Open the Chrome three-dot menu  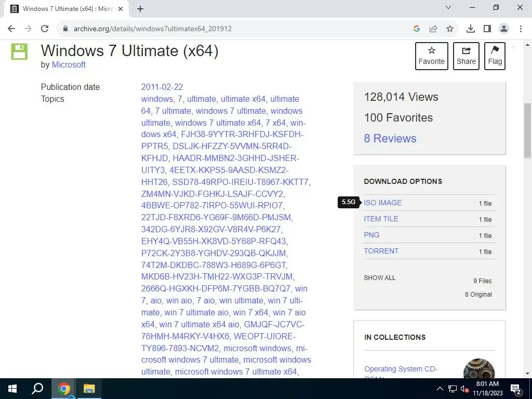(x=521, y=29)
